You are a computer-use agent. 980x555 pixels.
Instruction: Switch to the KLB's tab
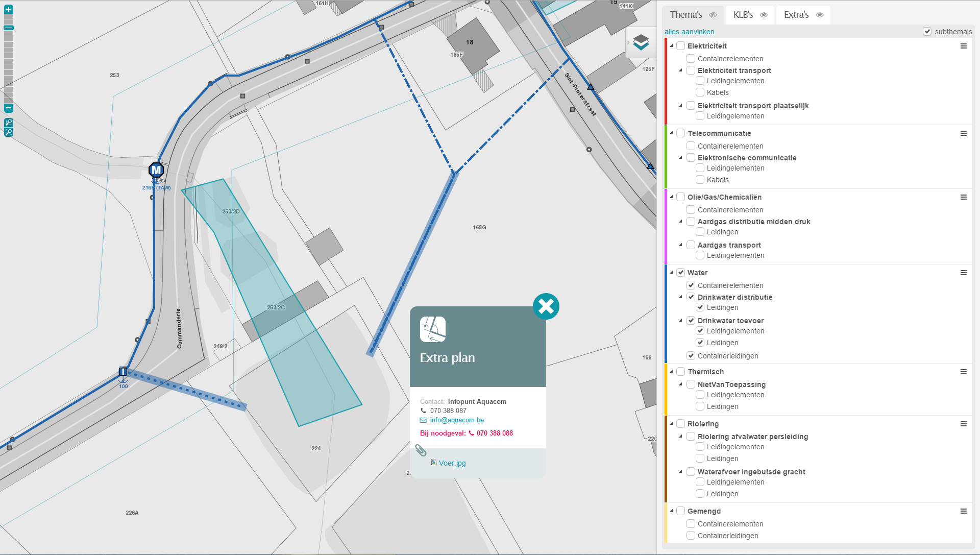click(750, 15)
